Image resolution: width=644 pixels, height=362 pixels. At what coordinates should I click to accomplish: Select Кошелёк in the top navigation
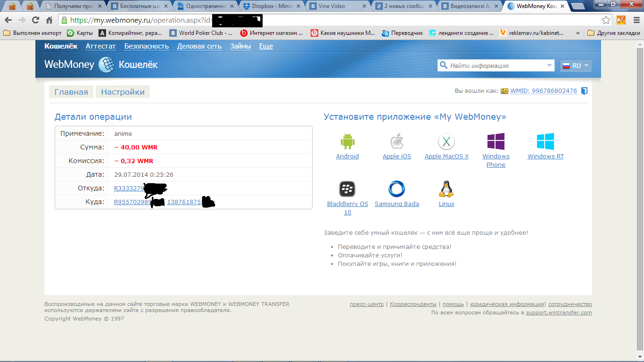click(x=61, y=46)
